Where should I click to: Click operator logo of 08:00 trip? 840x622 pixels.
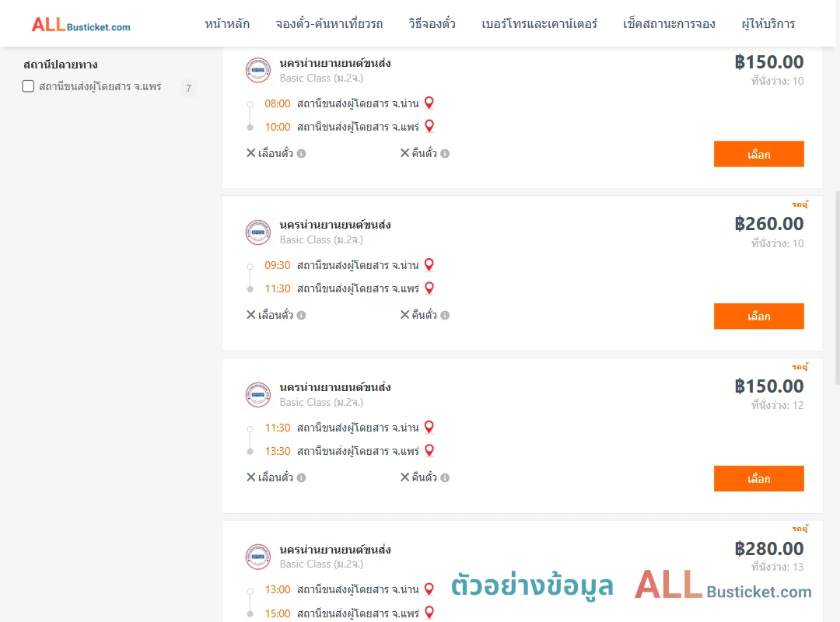tap(258, 70)
